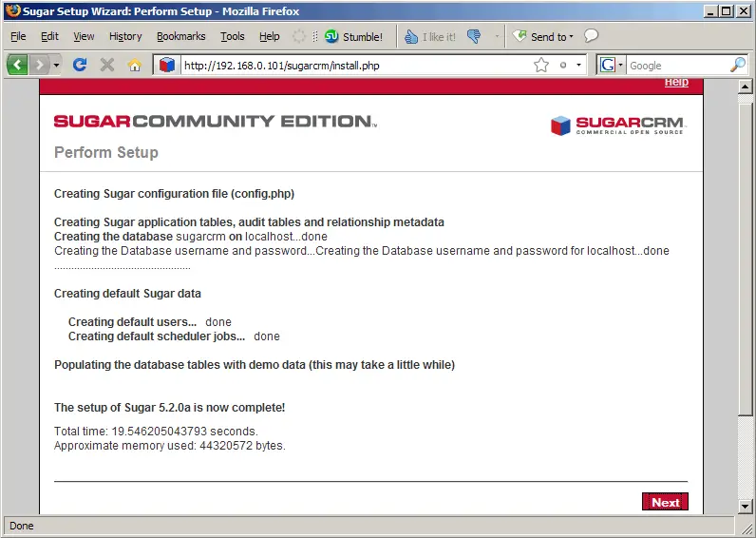
Task: Click 'The setup of Sugar 5.2.0a is now complete!'
Action: coord(169,408)
